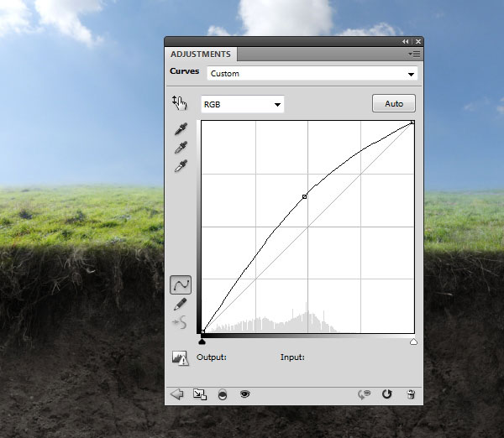This screenshot has width=504, height=438.
Task: Pick the black point eyedropper
Action: click(181, 128)
